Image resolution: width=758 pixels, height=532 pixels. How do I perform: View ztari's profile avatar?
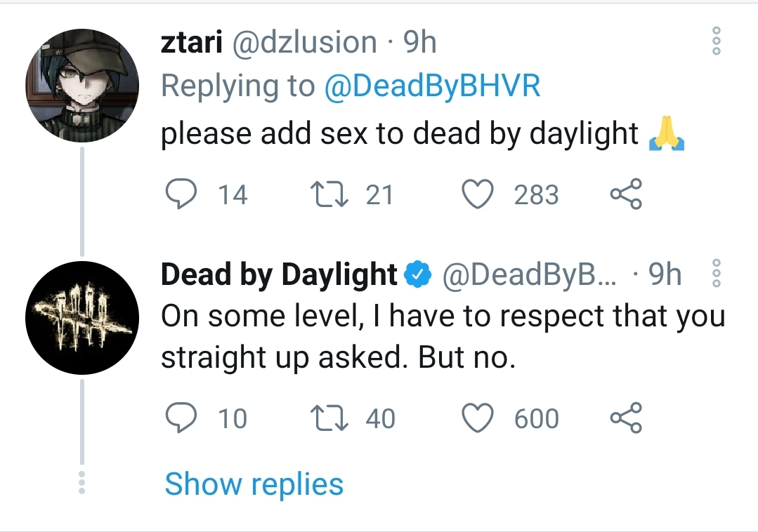pos(82,86)
